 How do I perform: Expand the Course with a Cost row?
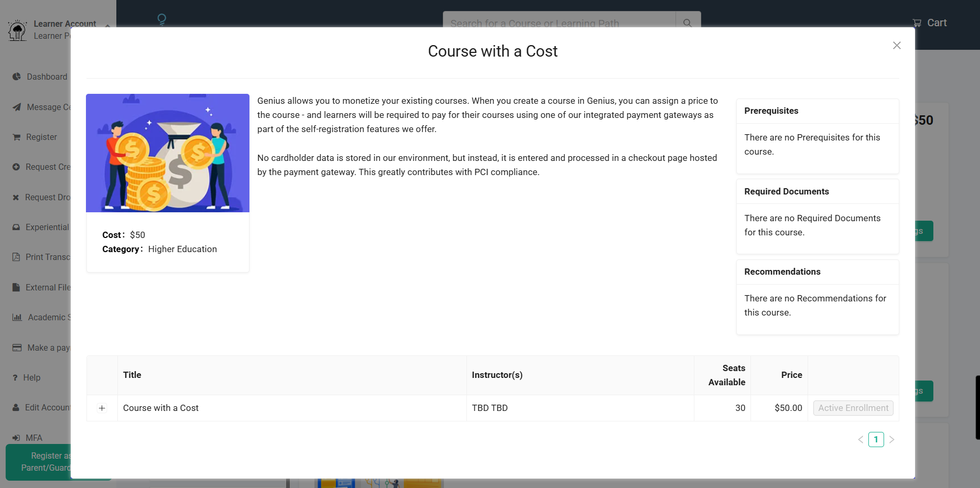(102, 408)
